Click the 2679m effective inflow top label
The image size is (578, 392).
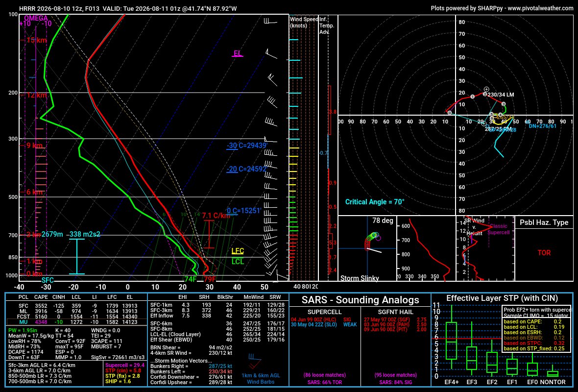[52, 234]
